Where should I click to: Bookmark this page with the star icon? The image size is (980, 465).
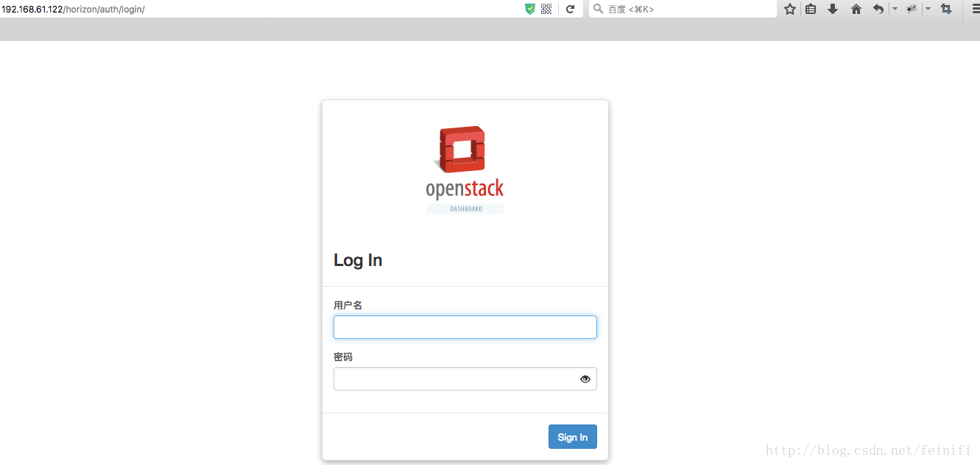click(x=790, y=9)
